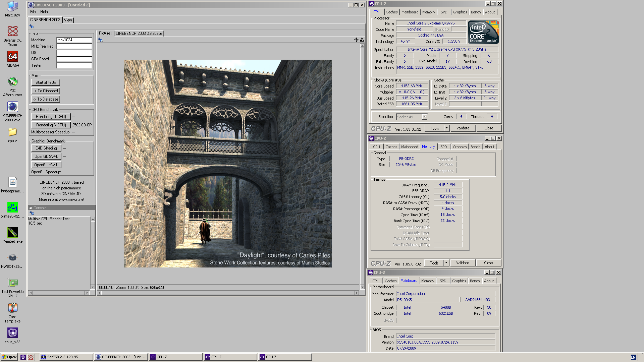The width and height of the screenshot is (644, 362).
Task: Click the rendered Daylight picture
Action: 228,164
